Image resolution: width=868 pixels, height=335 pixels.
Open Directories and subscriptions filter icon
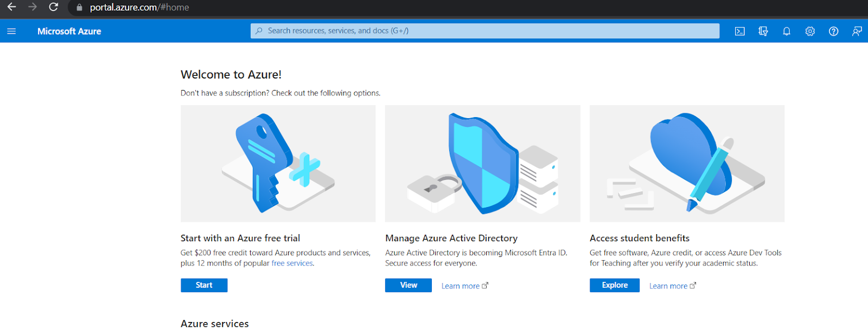[763, 31]
